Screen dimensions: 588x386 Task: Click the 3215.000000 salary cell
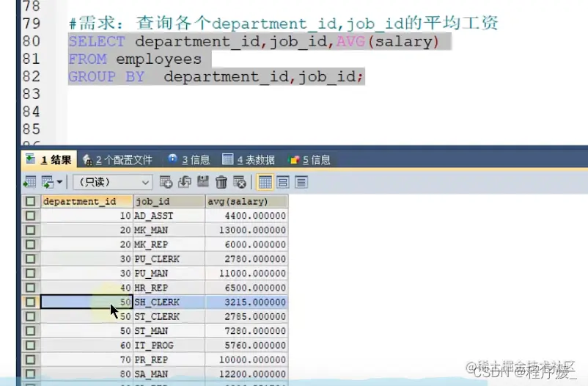tap(247, 302)
